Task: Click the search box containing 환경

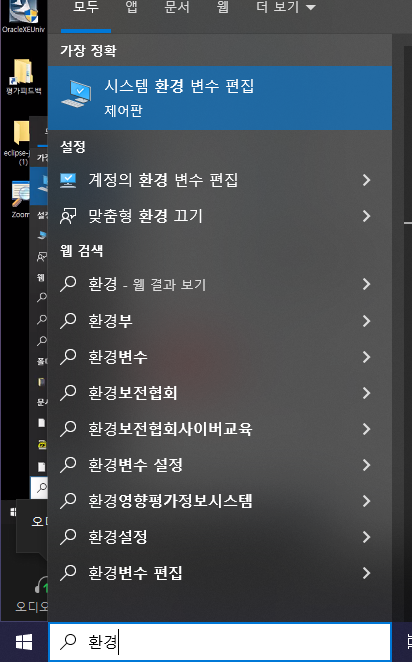Action: (x=220, y=642)
